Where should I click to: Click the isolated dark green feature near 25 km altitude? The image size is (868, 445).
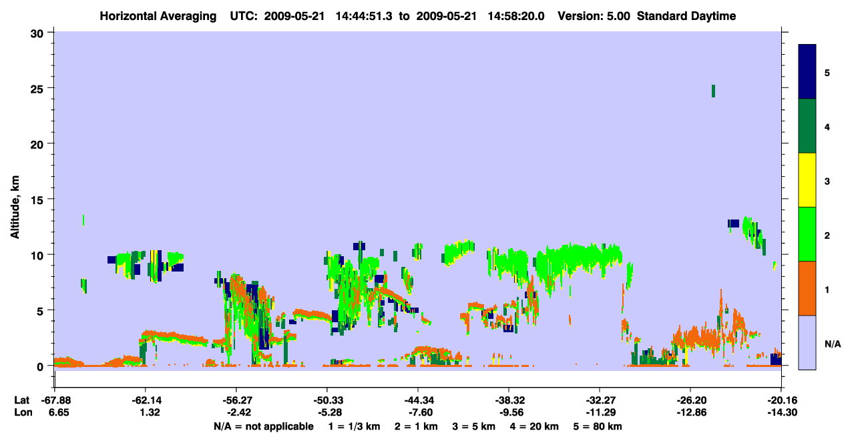click(713, 91)
